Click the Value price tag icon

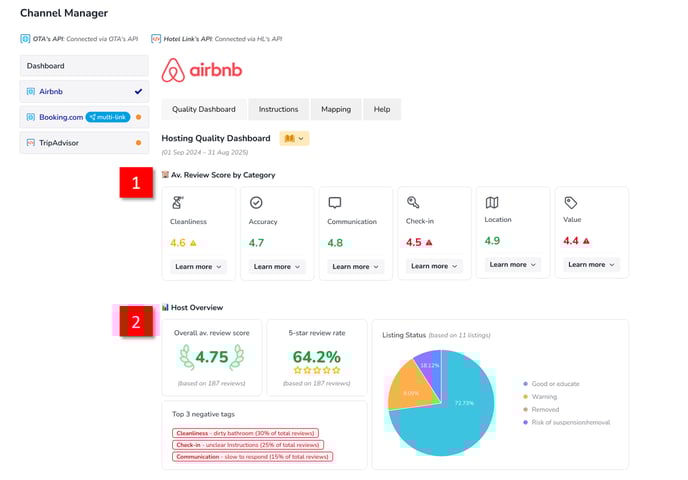(x=571, y=203)
